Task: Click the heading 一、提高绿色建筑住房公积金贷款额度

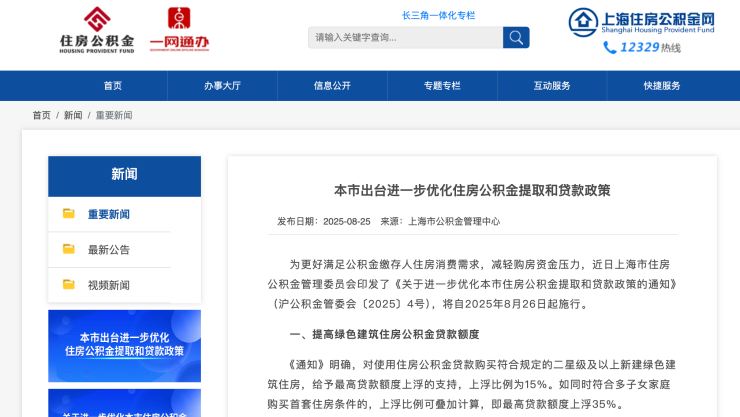Action: point(385,334)
